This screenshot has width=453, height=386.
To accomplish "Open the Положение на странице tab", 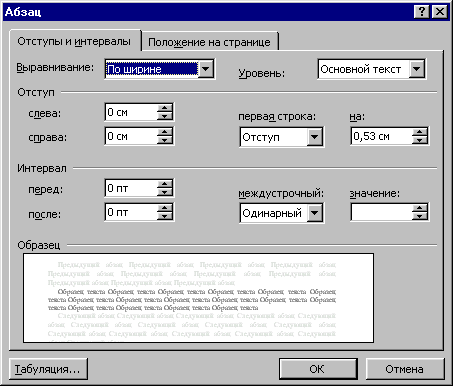I will (209, 42).
